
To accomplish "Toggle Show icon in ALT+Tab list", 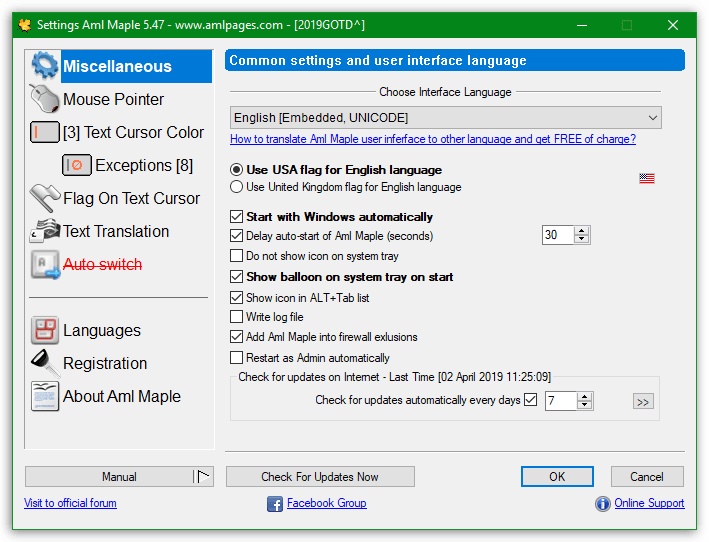I will coord(236,297).
